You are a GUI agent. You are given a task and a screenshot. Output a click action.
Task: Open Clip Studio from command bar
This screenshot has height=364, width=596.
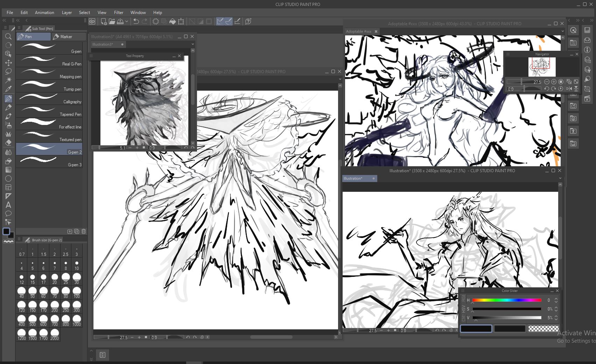coord(92,21)
